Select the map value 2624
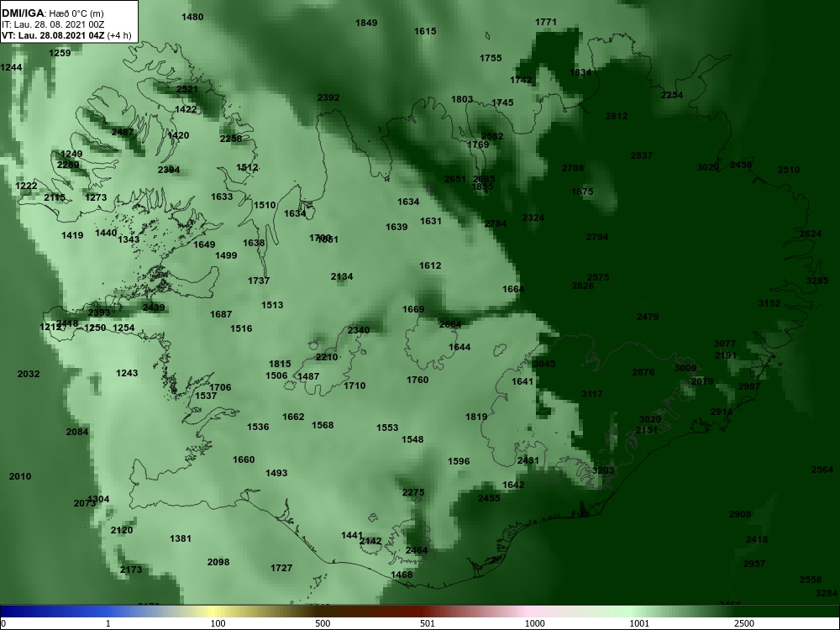This screenshot has width=840, height=630. click(811, 234)
